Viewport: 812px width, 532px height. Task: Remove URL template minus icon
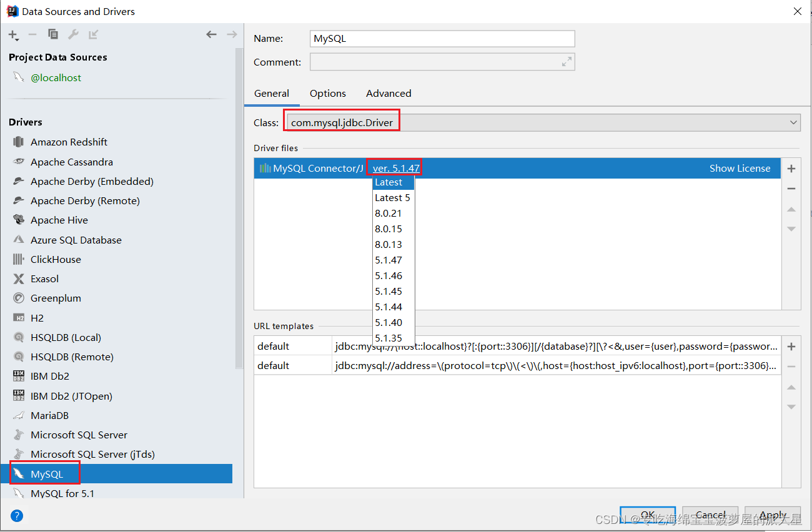pos(791,367)
